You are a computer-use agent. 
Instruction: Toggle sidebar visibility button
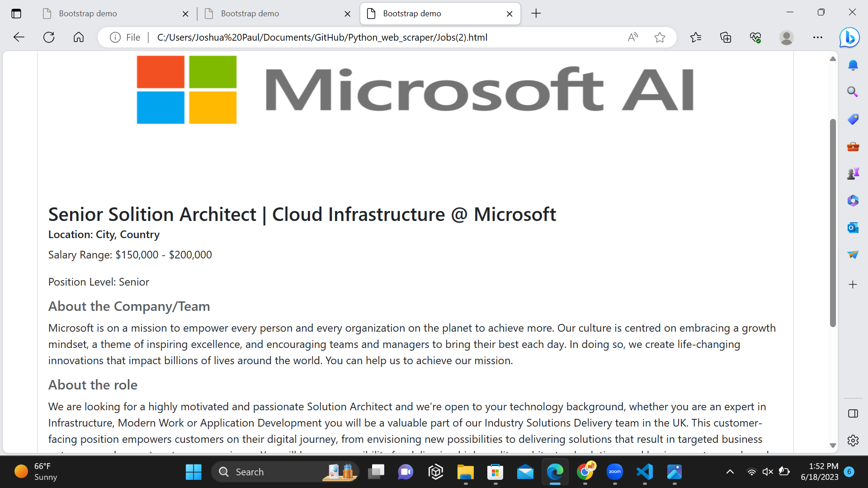coord(853,413)
